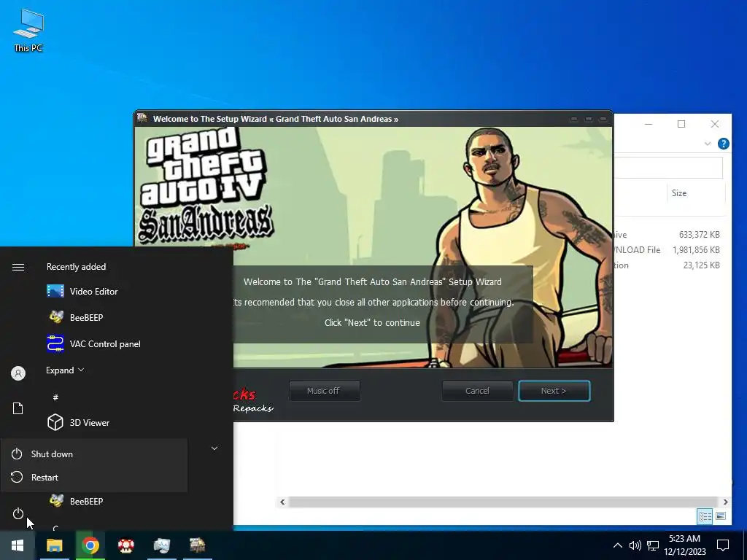Open the notification center icon

point(723,545)
